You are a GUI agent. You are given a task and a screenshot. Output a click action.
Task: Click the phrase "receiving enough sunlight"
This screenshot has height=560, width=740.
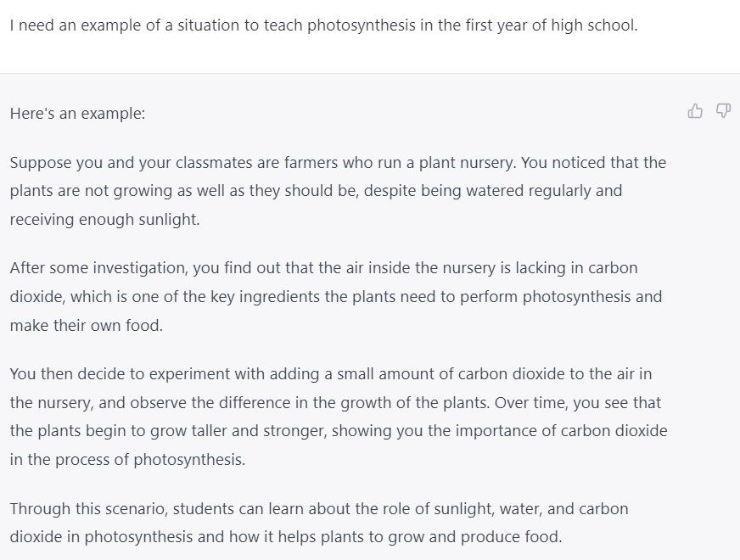pyautogui.click(x=104, y=220)
